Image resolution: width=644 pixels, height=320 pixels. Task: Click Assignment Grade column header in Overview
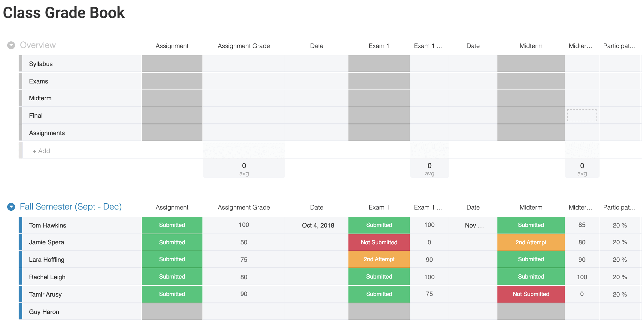click(x=244, y=46)
